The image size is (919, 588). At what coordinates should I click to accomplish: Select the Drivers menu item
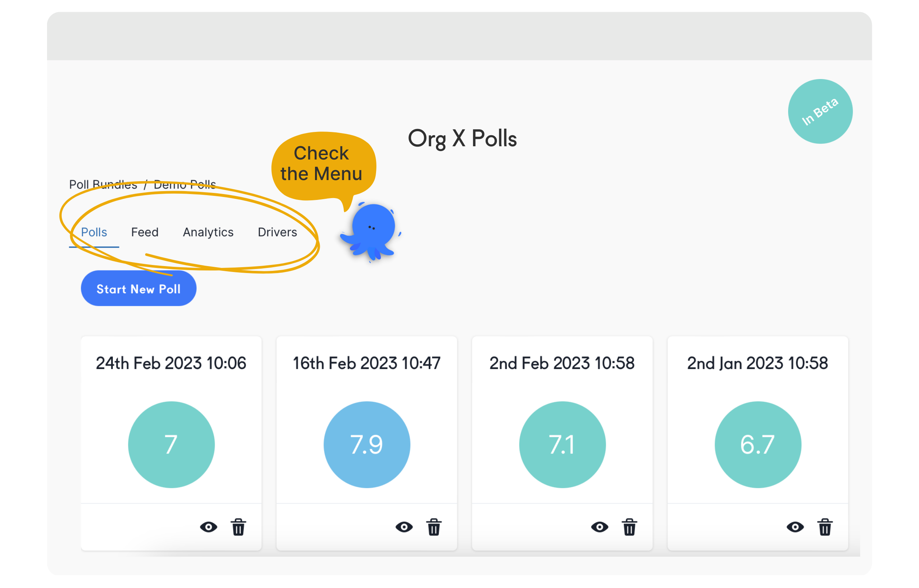[277, 232]
